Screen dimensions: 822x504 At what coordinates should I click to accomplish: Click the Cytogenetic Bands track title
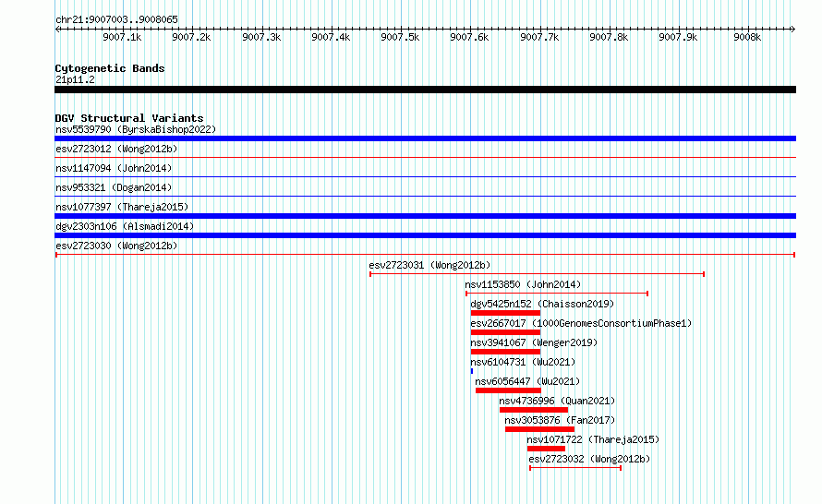click(110, 68)
